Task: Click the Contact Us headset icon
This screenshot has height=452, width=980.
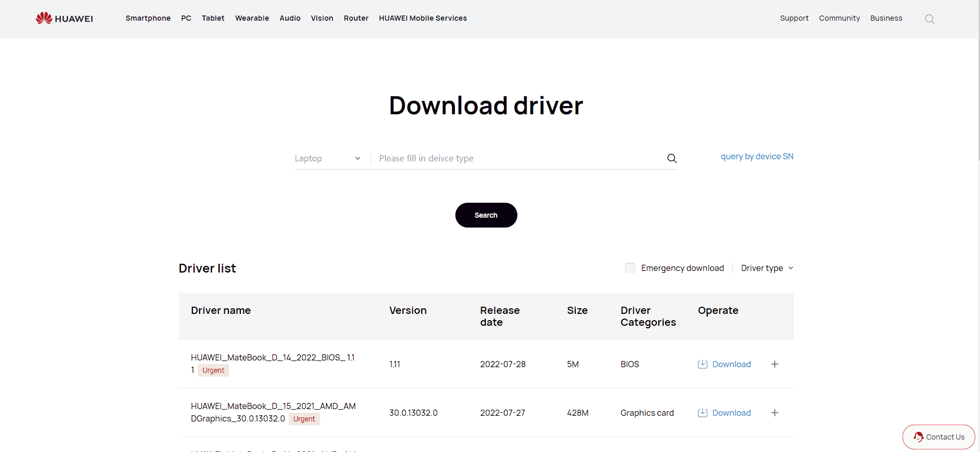Action: pos(918,437)
